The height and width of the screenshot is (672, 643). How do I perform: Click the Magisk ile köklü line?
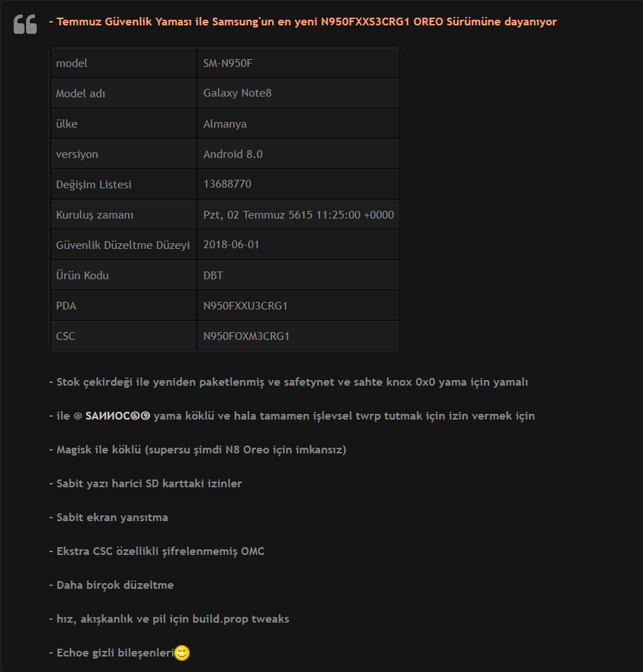pos(197,450)
